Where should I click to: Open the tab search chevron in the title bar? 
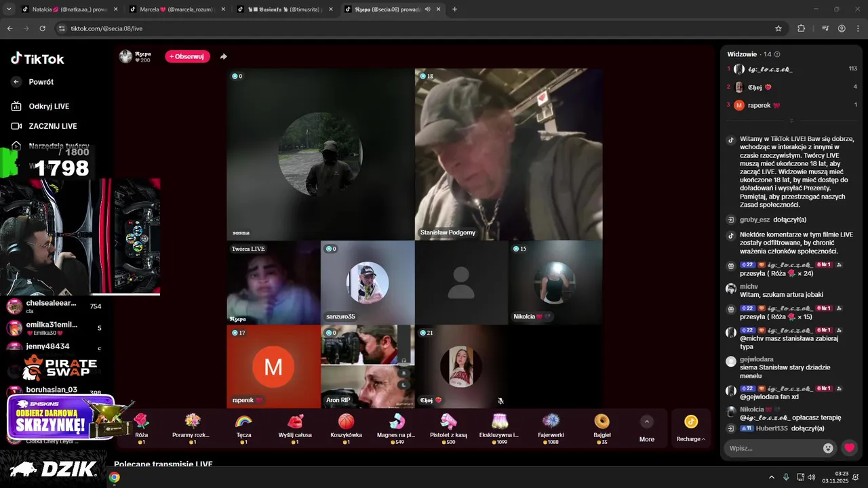coord(7,9)
